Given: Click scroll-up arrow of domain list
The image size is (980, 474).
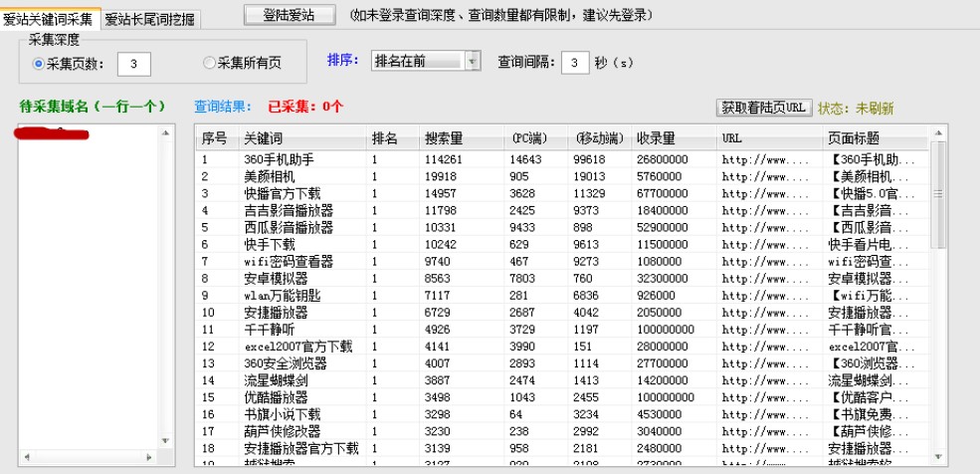Looking at the screenshot, I should pyautogui.click(x=165, y=132).
